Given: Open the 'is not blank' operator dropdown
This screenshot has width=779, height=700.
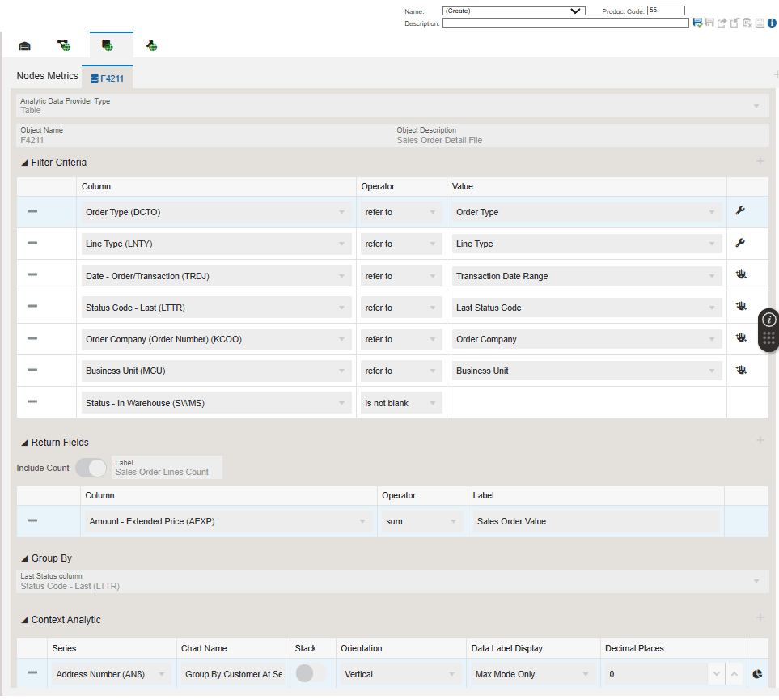Looking at the screenshot, I should pos(401,403).
